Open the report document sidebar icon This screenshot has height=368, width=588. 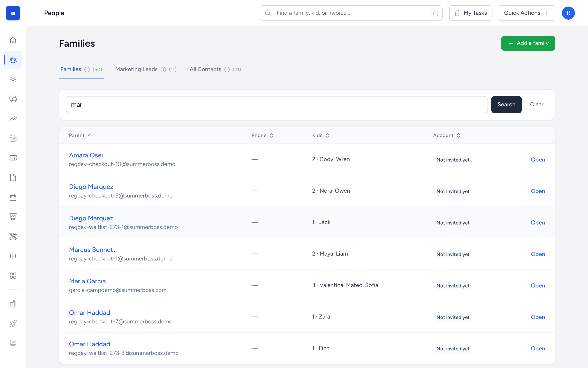coord(13,177)
